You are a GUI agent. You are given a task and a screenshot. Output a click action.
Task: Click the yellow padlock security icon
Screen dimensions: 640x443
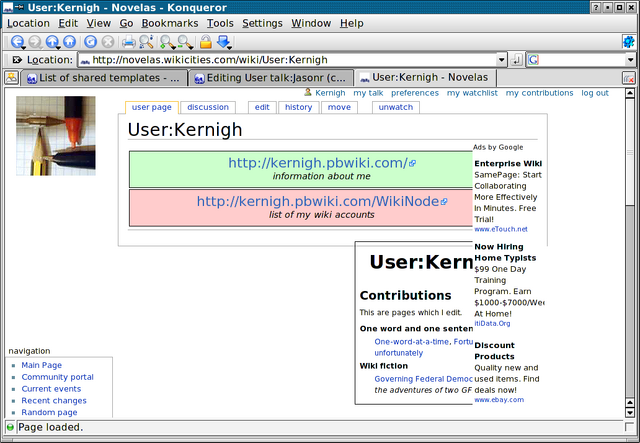tap(205, 41)
